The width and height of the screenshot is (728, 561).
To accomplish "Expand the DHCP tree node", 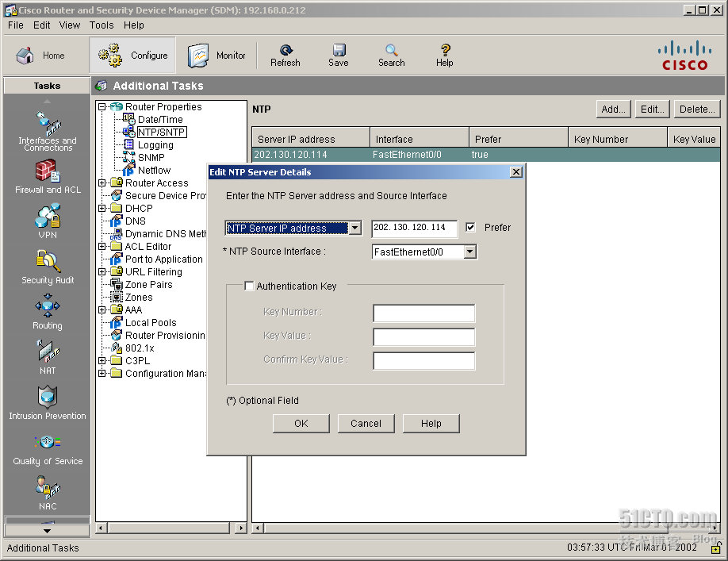I will pyautogui.click(x=102, y=208).
